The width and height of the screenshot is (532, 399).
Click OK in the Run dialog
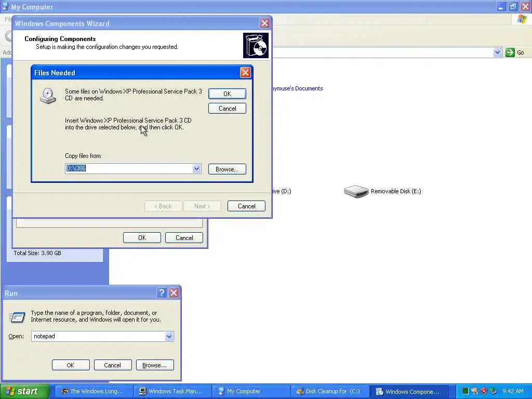[x=71, y=365]
